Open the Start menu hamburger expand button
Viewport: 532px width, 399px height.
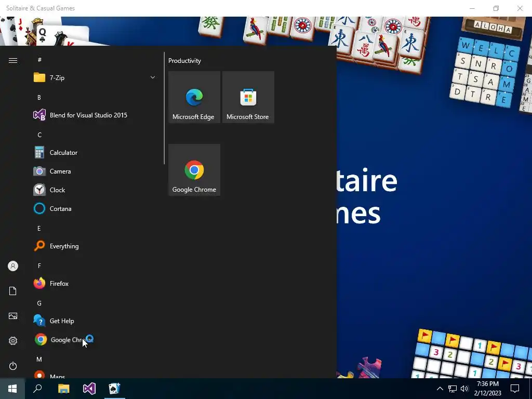(x=13, y=60)
